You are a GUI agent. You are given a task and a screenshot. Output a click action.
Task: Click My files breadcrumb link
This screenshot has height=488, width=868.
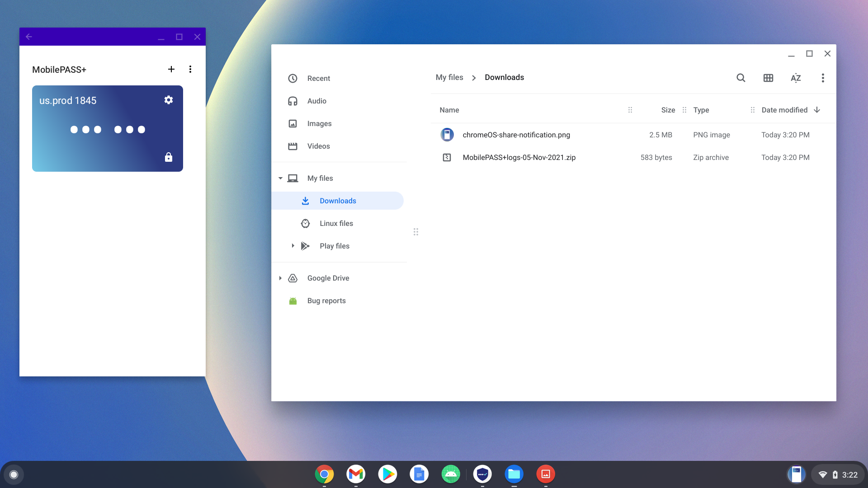pos(449,77)
